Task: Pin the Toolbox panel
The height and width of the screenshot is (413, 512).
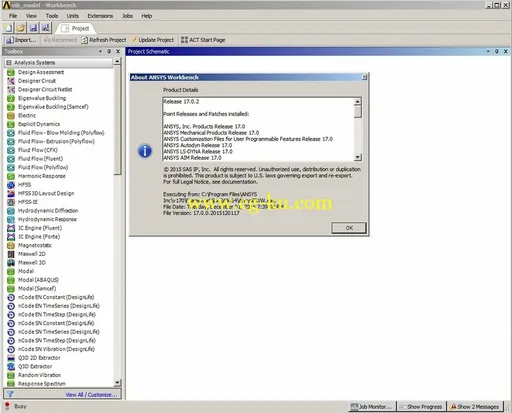Action: tap(109, 51)
